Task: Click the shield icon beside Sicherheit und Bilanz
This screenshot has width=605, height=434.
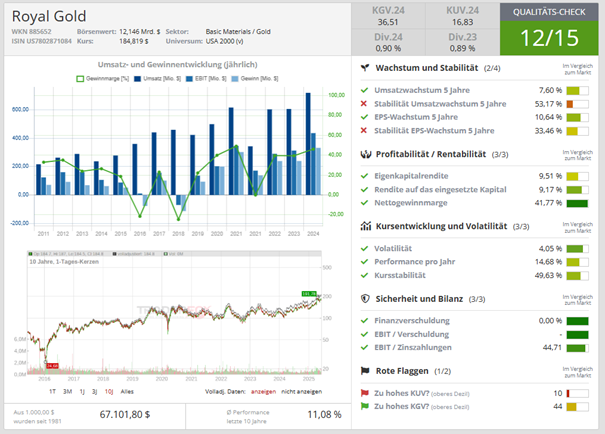Action: [365, 299]
